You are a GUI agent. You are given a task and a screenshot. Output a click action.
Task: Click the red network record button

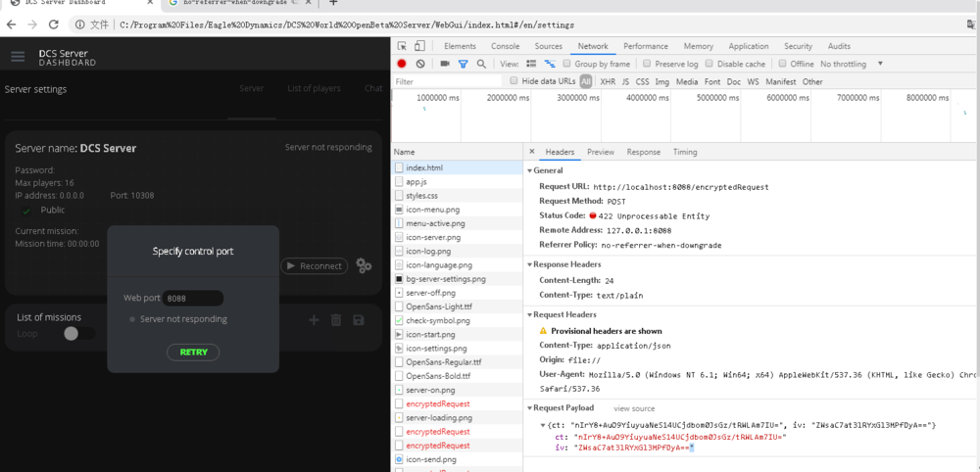tap(402, 64)
